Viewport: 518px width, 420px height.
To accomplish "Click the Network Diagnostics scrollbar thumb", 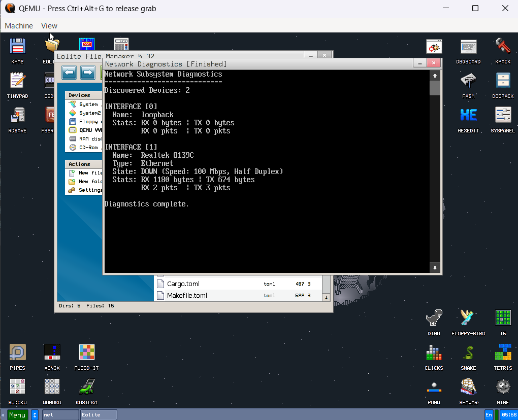I will 435,88.
